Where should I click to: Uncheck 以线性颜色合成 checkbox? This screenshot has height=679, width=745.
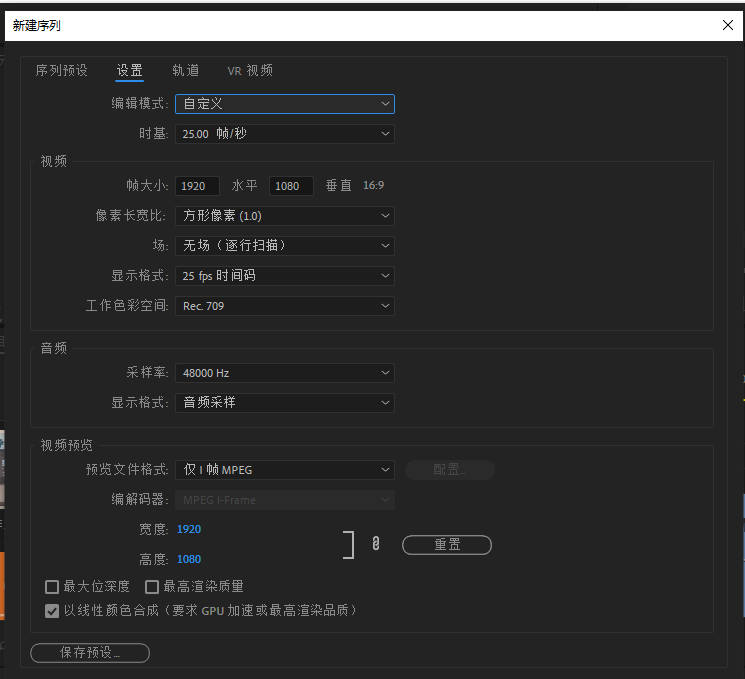[x=52, y=610]
